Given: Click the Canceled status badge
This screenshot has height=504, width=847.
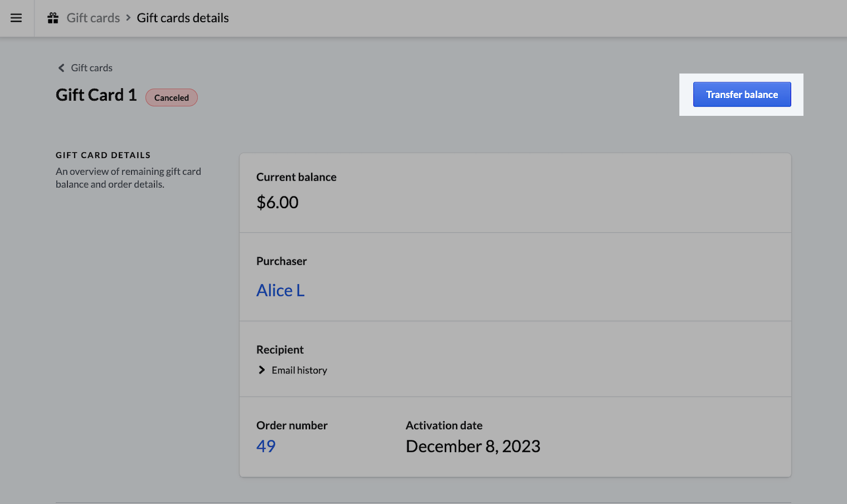Looking at the screenshot, I should coord(171,98).
